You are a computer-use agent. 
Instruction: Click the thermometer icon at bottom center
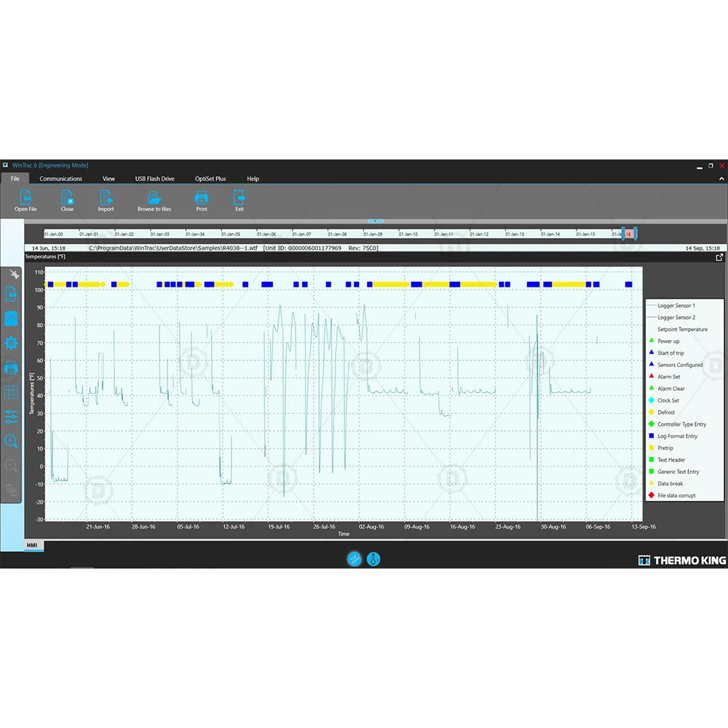tap(373, 559)
